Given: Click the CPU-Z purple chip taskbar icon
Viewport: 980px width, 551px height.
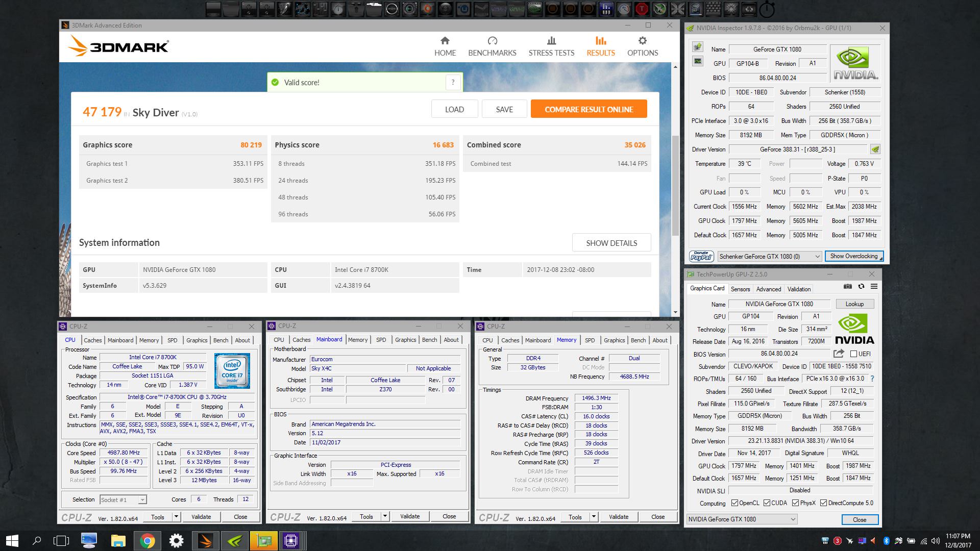Looking at the screenshot, I should pos(291,540).
